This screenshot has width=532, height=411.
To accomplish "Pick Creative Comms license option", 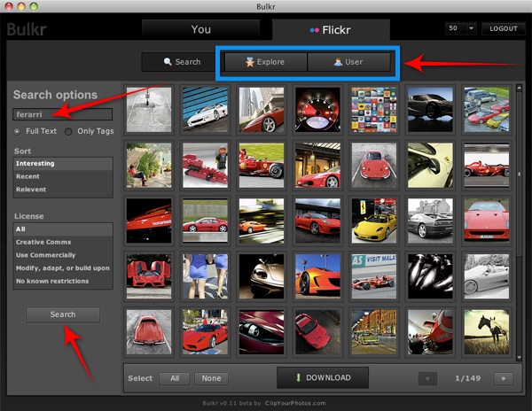I will (x=43, y=242).
